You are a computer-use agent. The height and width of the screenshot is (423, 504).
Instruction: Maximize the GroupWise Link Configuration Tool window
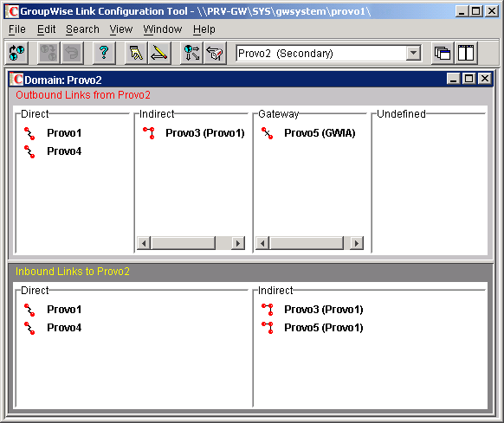[476, 11]
